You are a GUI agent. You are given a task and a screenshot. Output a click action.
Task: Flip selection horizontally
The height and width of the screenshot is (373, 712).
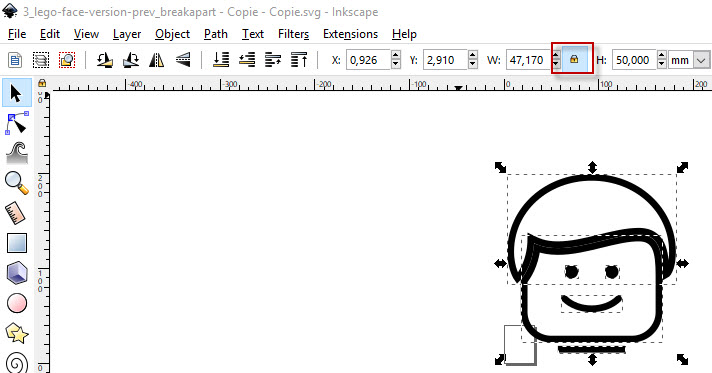click(157, 60)
